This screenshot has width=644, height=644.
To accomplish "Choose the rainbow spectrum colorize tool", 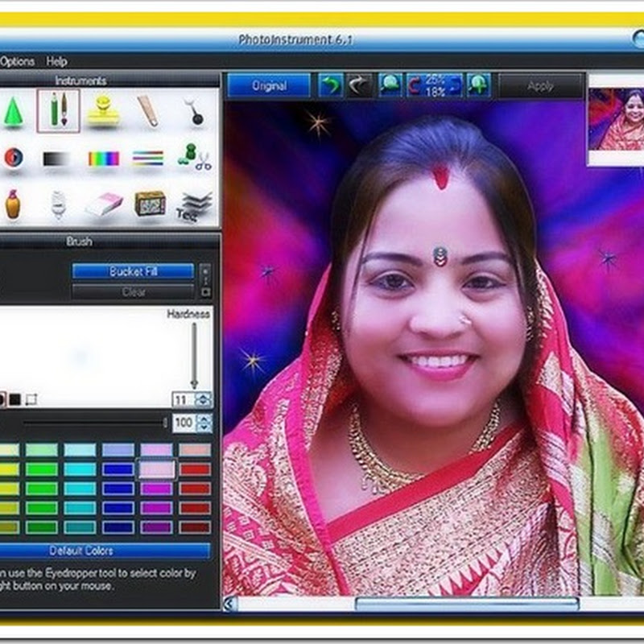I will (x=104, y=159).
